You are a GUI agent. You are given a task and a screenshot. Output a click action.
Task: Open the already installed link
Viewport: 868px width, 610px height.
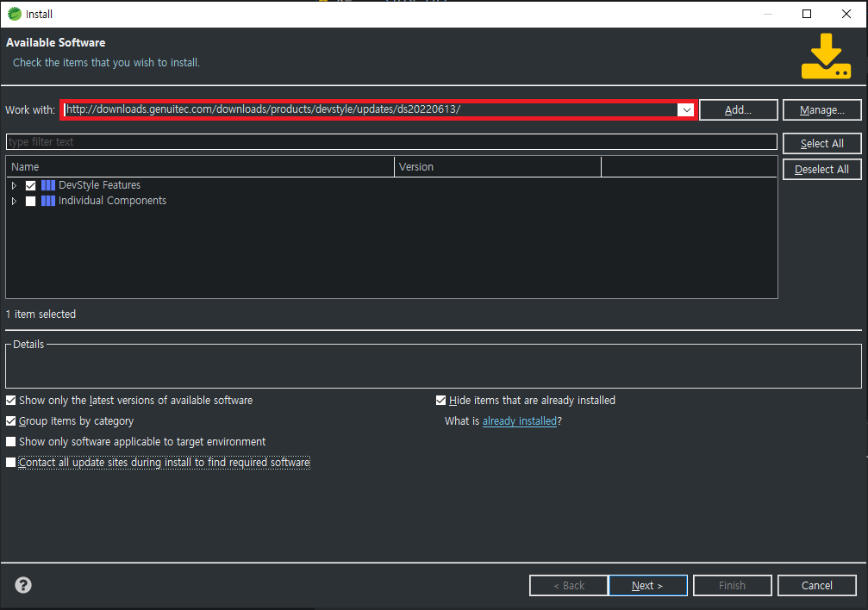(x=520, y=421)
